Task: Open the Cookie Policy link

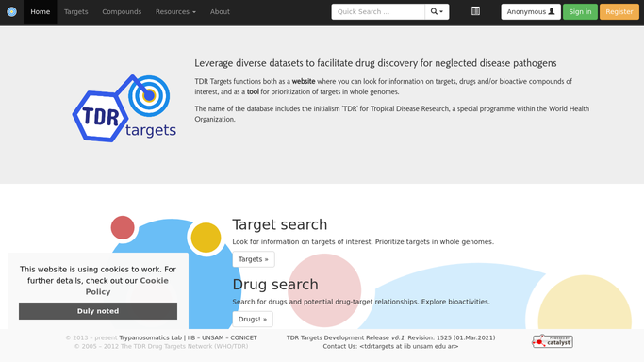Action: [x=127, y=286]
